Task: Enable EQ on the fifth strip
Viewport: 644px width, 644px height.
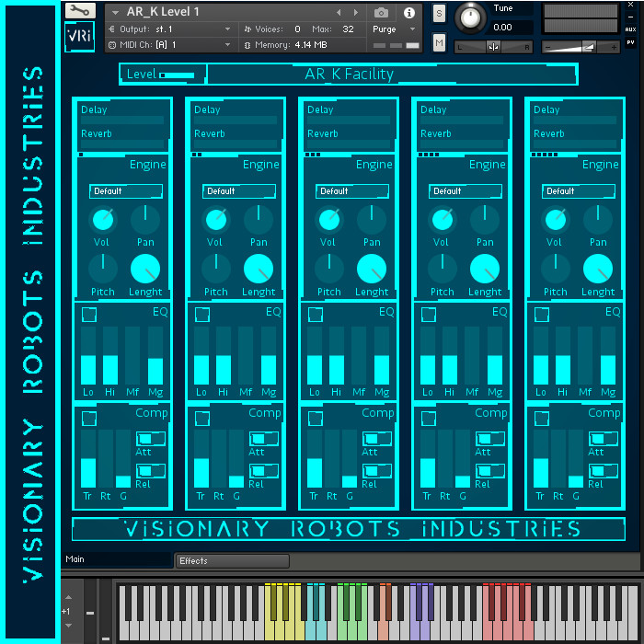Action: pyautogui.click(x=542, y=315)
